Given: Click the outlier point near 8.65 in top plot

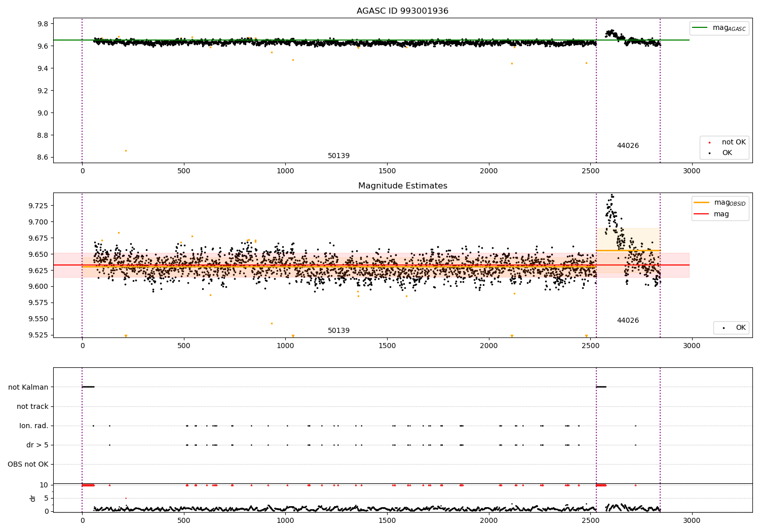Looking at the screenshot, I should pos(126,150).
